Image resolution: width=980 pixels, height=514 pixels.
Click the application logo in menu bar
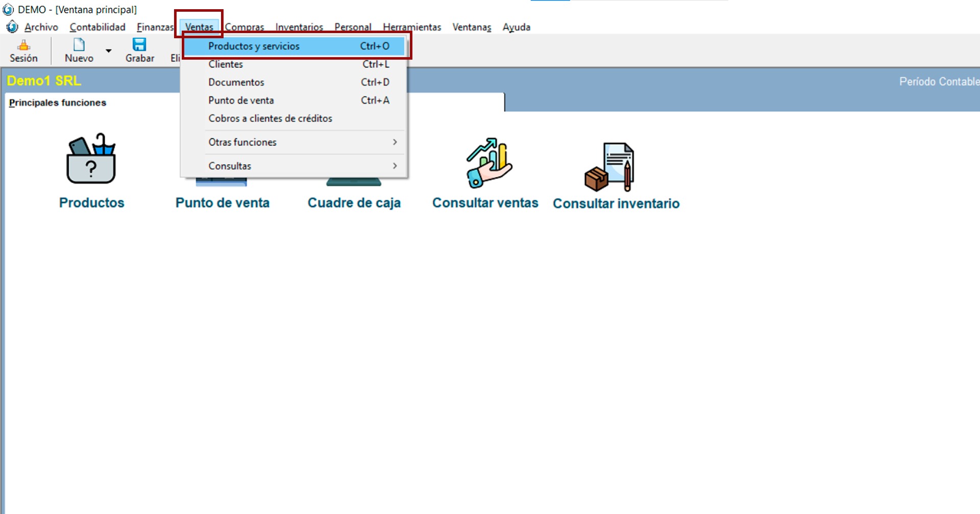coord(12,27)
